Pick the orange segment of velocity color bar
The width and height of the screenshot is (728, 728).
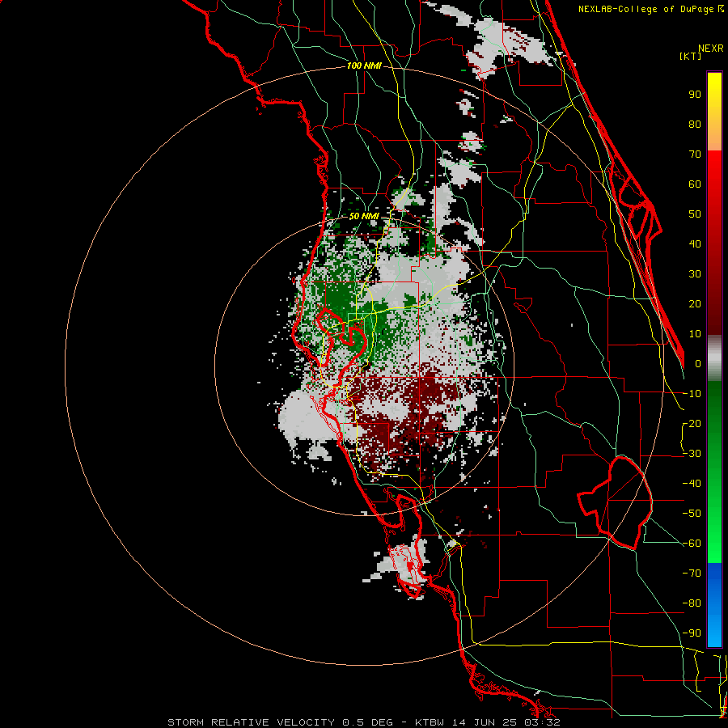tap(714, 137)
